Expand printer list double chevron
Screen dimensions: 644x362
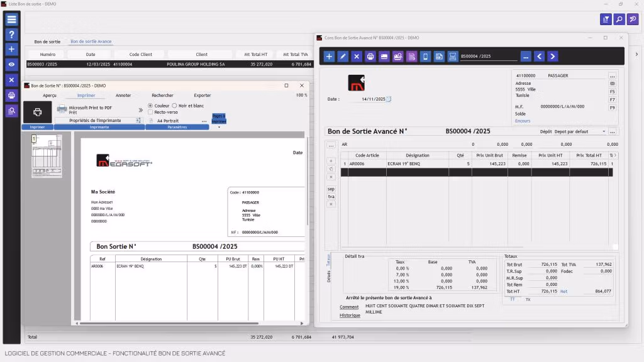coord(141,110)
